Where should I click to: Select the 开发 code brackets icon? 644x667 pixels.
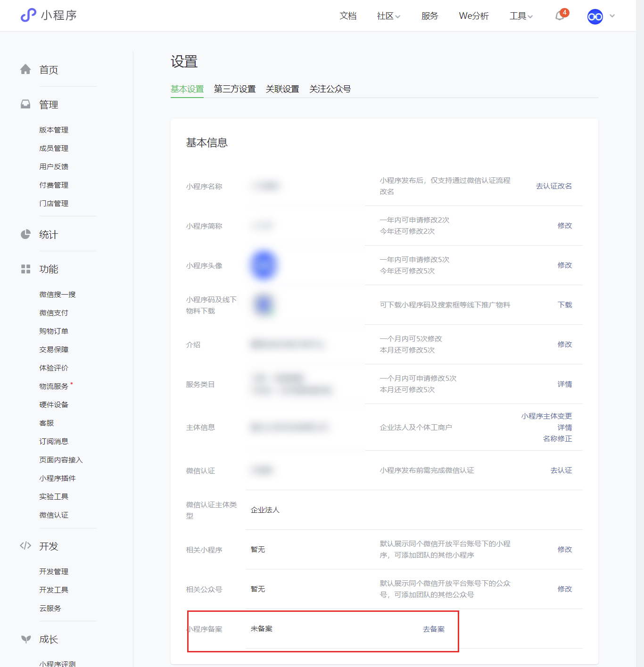[x=25, y=546]
